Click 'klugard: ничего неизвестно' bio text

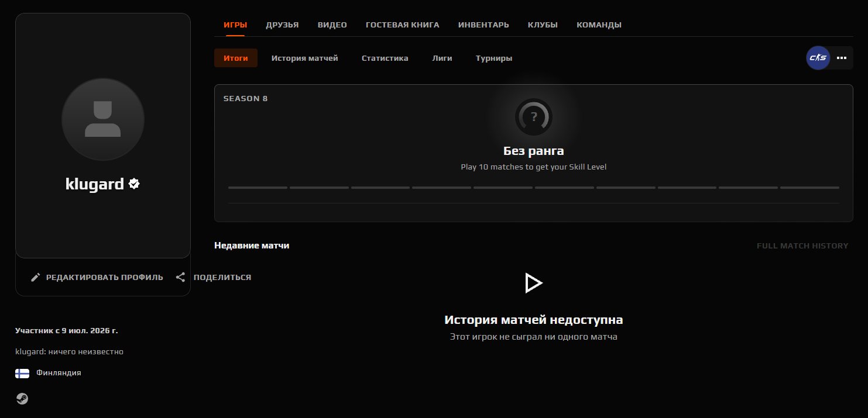(69, 351)
